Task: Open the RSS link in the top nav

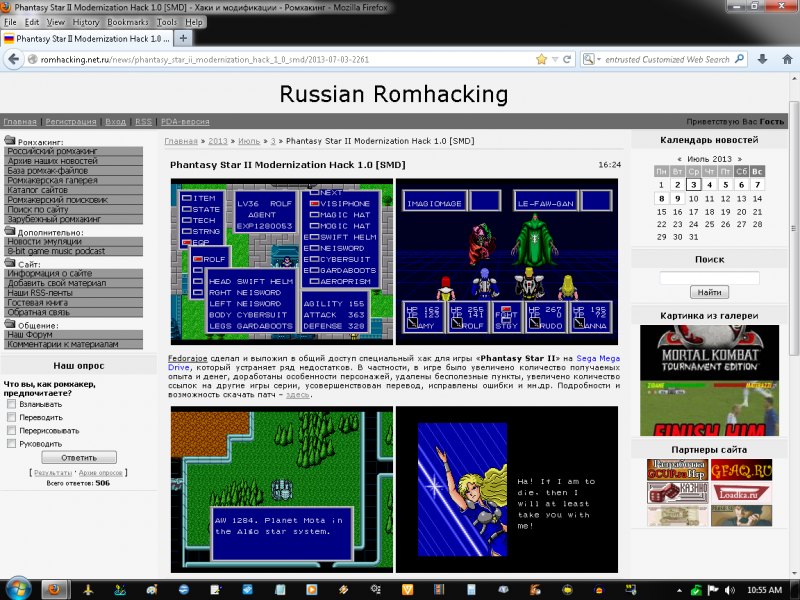Action: point(143,121)
